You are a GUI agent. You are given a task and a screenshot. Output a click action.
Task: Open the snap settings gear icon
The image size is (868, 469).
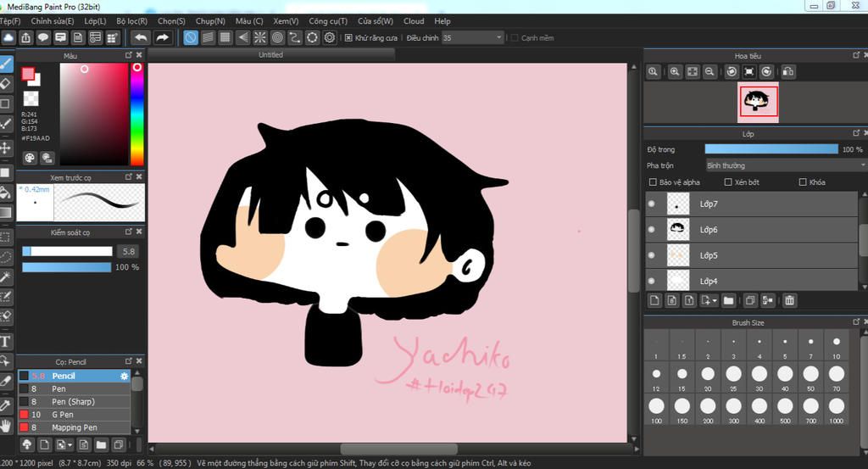click(330, 37)
